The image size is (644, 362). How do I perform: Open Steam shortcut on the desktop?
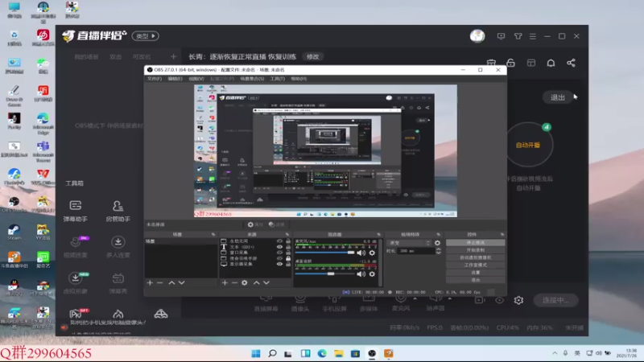(14, 232)
